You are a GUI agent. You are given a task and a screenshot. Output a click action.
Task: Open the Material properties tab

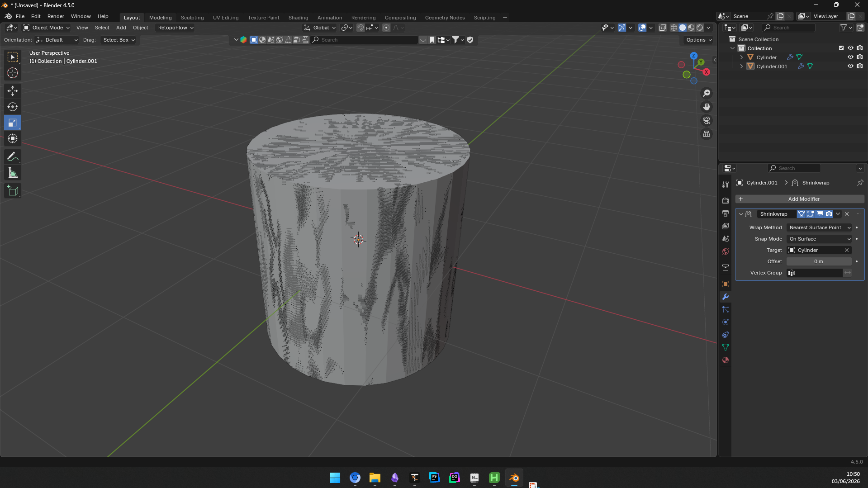point(726,360)
